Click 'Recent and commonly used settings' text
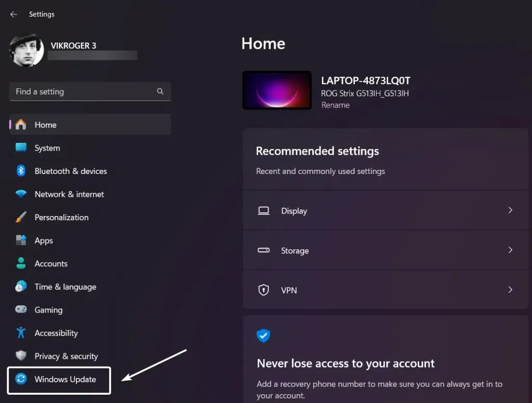 (x=320, y=171)
